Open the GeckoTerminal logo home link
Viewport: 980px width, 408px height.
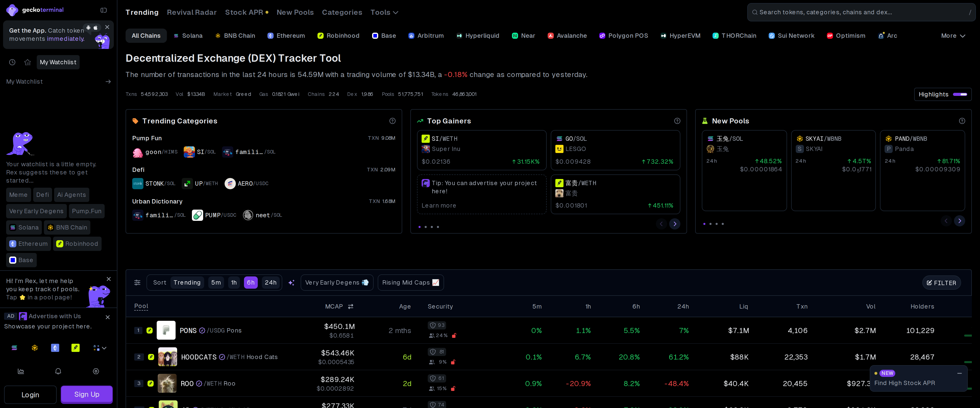point(35,10)
